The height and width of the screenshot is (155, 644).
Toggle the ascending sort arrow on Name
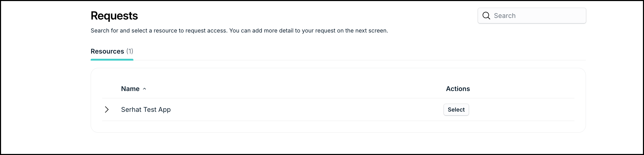tap(145, 89)
